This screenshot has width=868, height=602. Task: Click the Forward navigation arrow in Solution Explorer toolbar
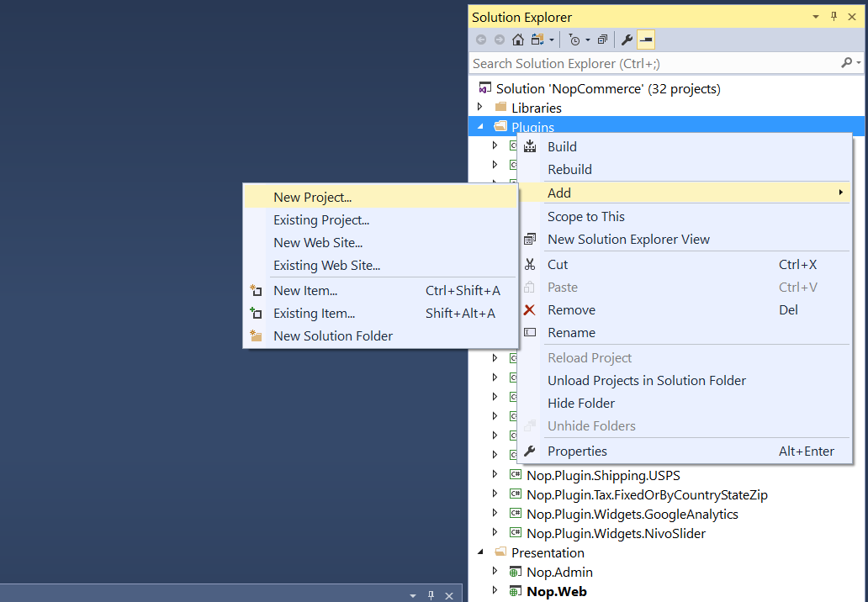coord(500,40)
